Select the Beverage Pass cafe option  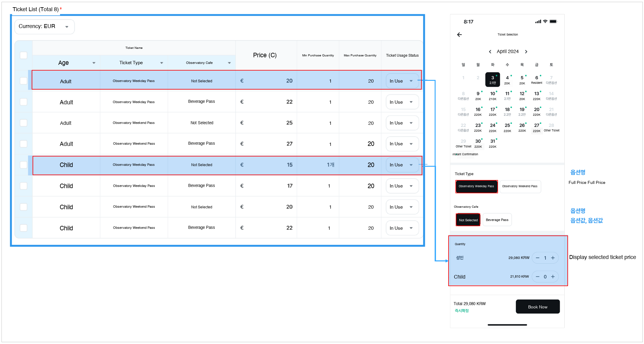click(x=497, y=220)
